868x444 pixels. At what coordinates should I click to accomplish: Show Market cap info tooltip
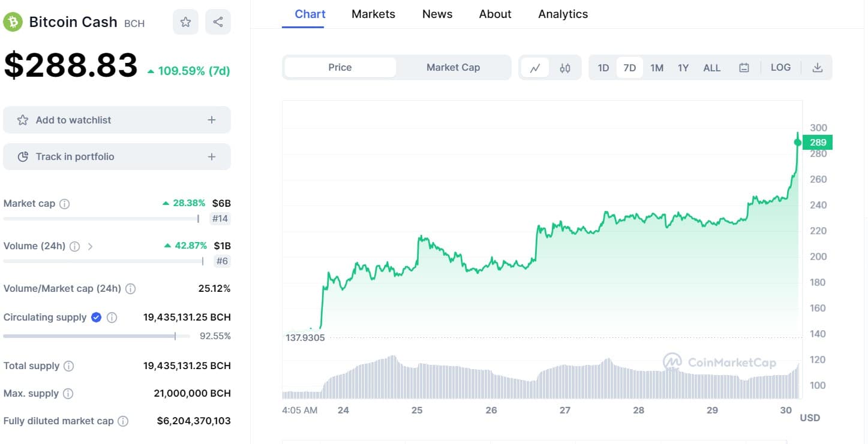click(x=65, y=204)
